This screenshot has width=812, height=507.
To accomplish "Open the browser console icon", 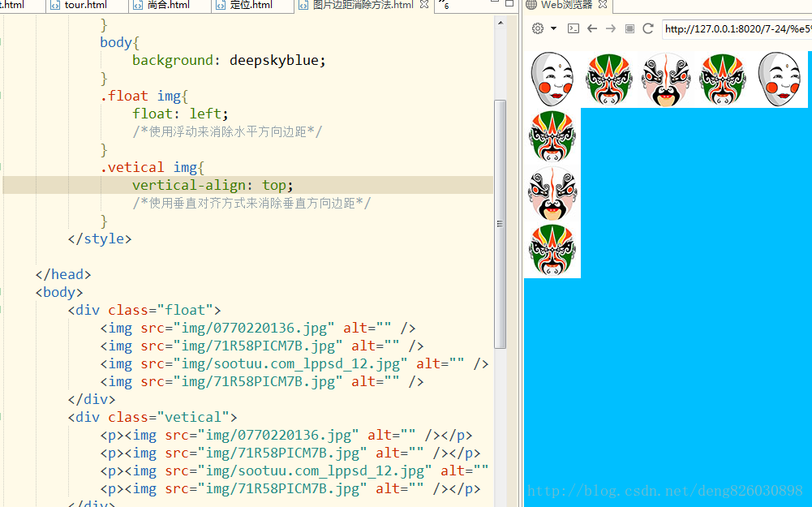I will pos(574,28).
